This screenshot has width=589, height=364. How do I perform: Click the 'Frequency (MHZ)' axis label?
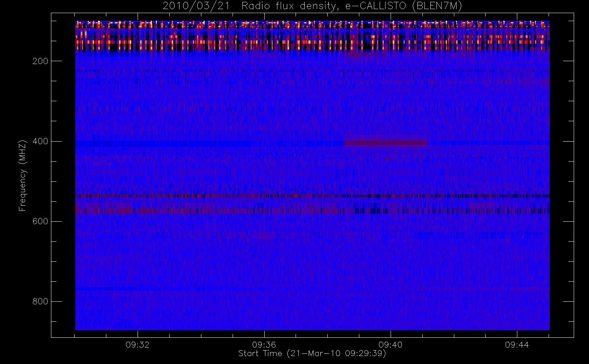pyautogui.click(x=23, y=175)
